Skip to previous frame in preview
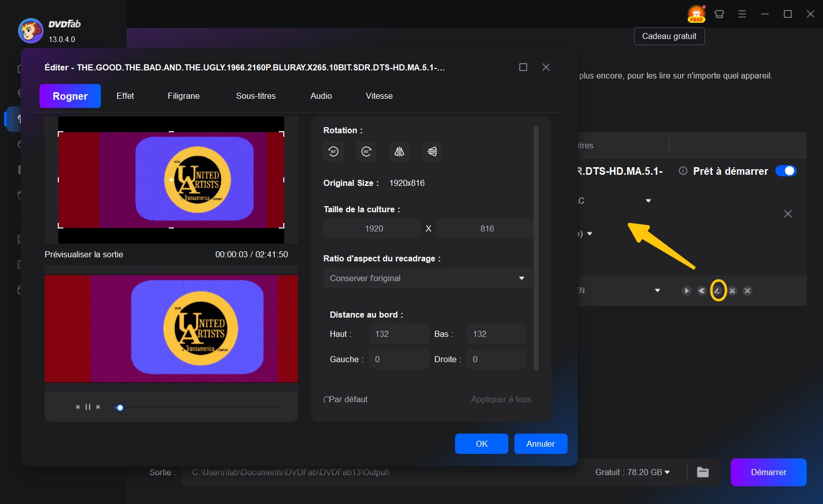The width and height of the screenshot is (823, 504). coord(78,407)
